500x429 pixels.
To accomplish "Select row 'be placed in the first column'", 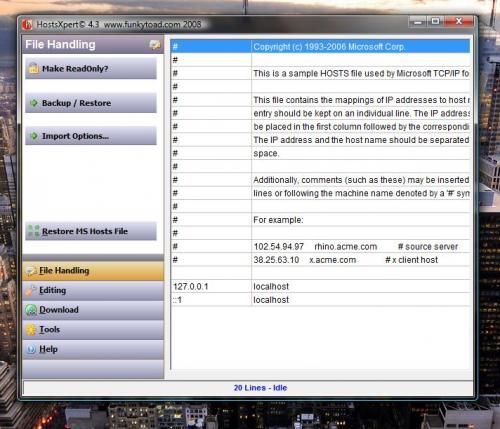I will 320,127.
